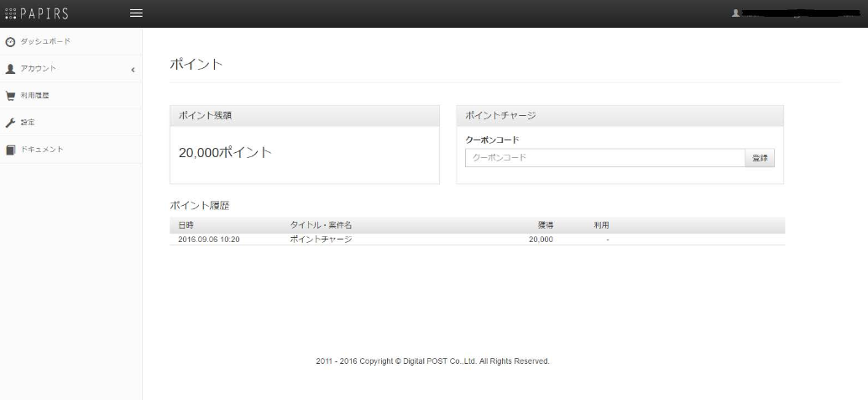Viewport: 868px width, 400px height.
Task: Click the user profile icon top right
Action: tap(735, 13)
